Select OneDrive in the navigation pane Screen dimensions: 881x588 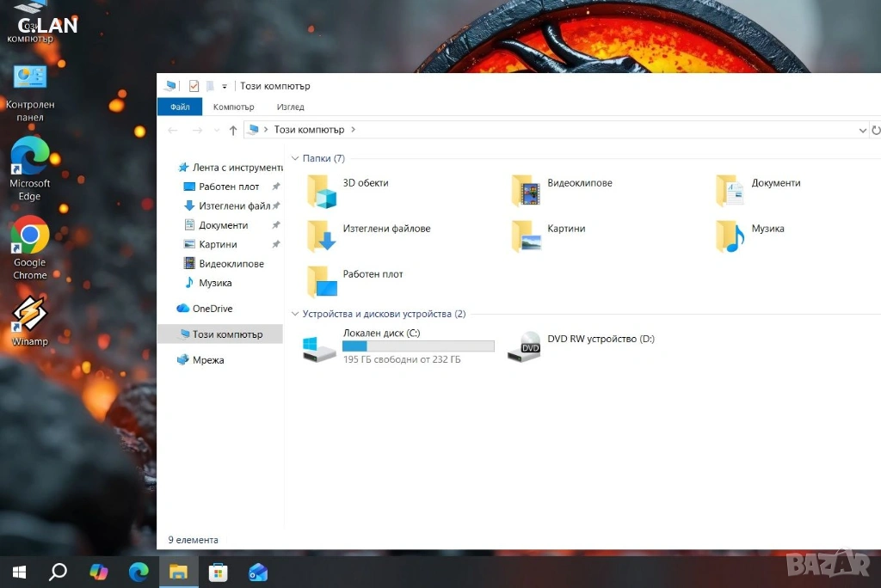(212, 309)
